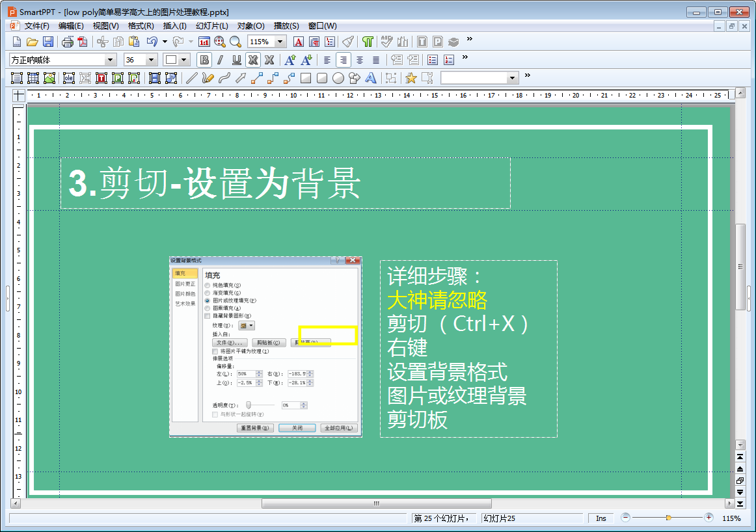Draw a rectangle shape

(x=306, y=77)
